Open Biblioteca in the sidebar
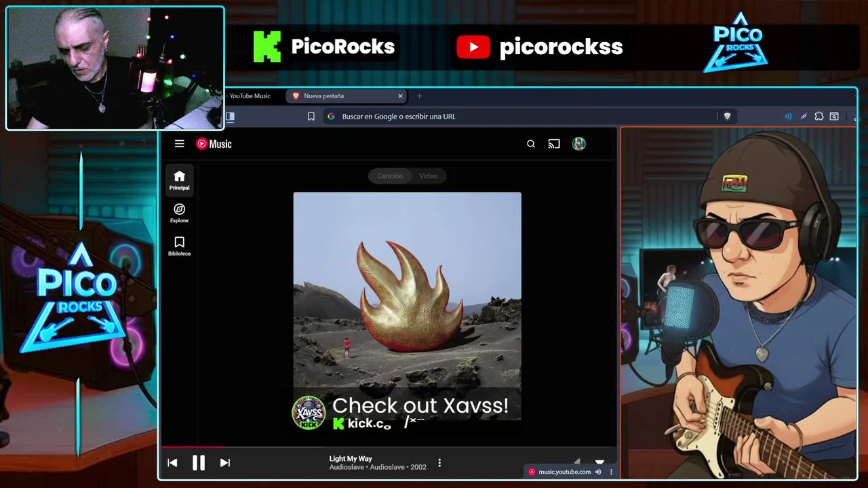 coord(179,246)
